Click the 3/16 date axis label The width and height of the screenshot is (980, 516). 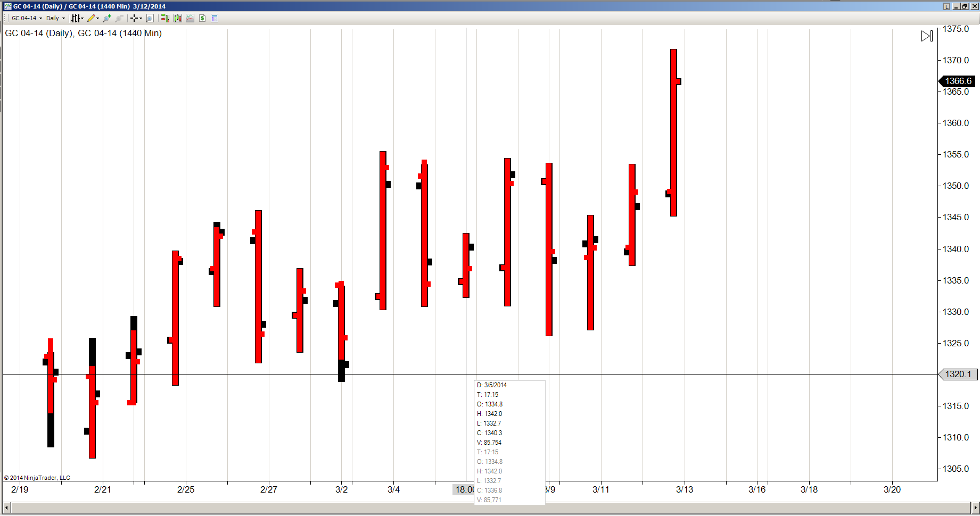click(x=757, y=489)
